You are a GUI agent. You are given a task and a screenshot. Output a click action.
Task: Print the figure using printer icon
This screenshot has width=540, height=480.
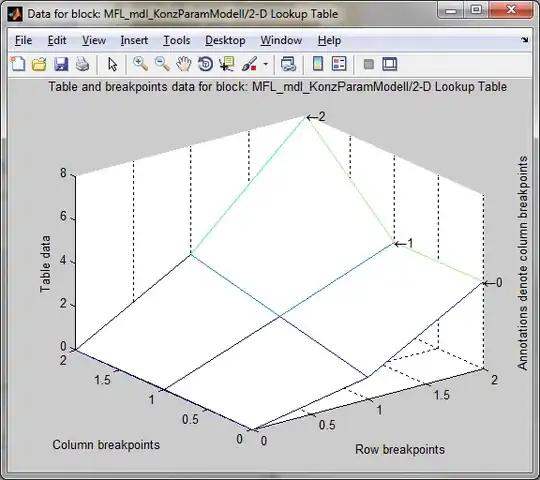[x=83, y=64]
